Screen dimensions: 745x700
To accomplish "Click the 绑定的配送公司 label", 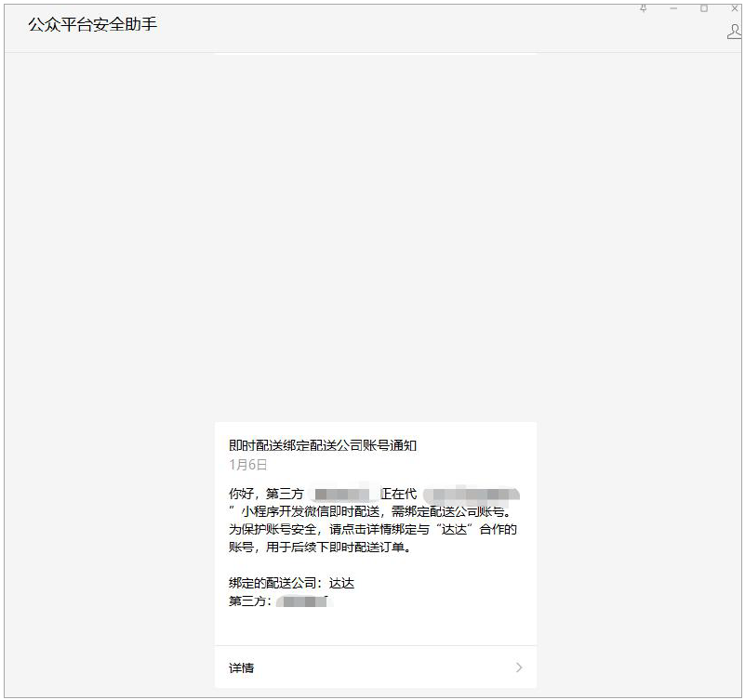I will pyautogui.click(x=274, y=583).
